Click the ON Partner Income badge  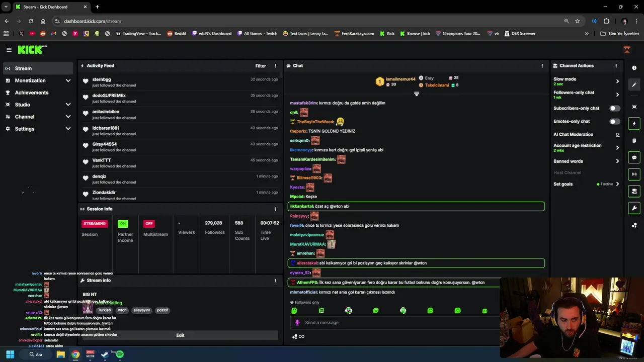pos(123,224)
